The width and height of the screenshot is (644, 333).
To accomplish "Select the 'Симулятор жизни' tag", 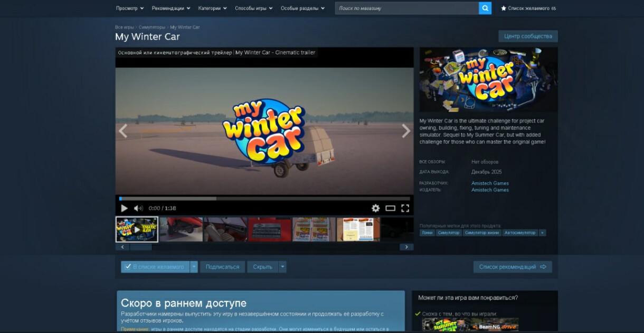I will coord(481,233).
